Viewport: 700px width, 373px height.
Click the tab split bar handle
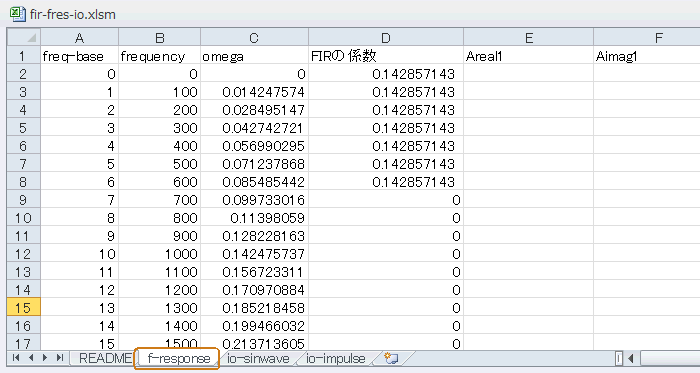pos(619,358)
